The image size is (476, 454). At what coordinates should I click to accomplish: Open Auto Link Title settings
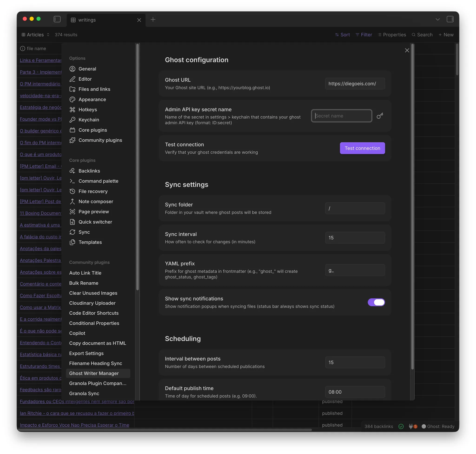click(98, 273)
